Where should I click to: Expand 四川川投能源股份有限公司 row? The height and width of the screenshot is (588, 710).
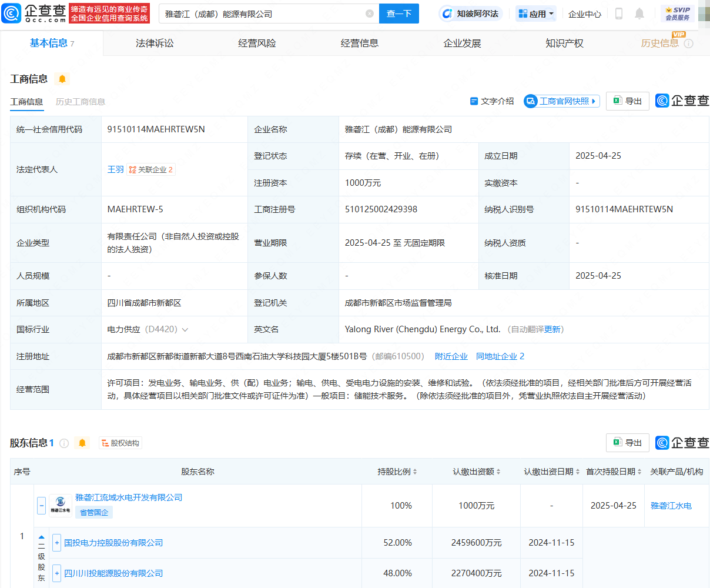(x=57, y=573)
